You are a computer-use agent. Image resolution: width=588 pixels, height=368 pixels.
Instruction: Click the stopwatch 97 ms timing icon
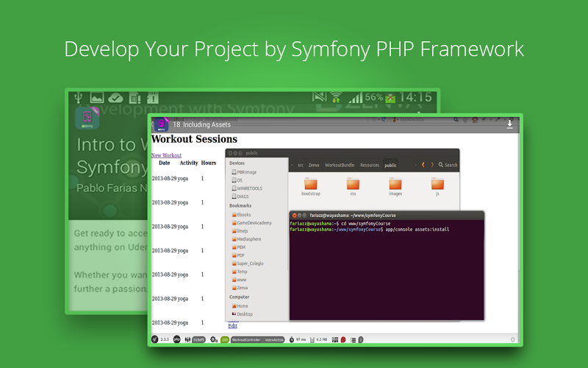292,339
